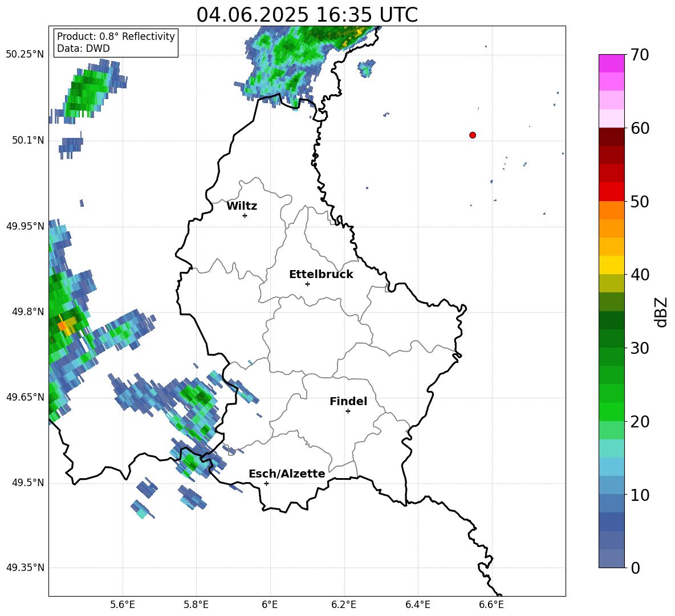Click the 50.1°N latitude label
The height and width of the screenshot is (616, 675).
27,140
